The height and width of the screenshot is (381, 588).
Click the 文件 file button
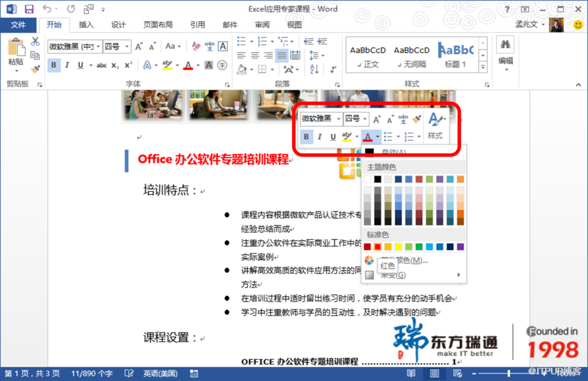pos(18,25)
